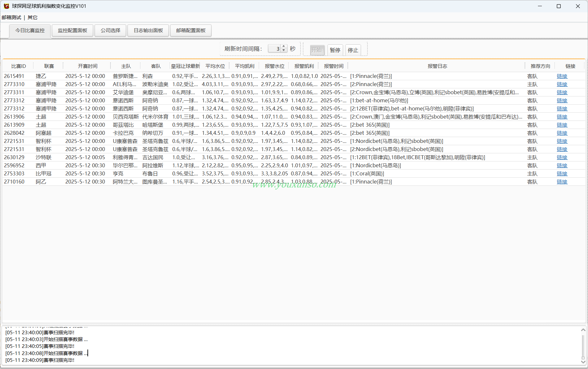The width and height of the screenshot is (588, 369).
Task: Open 链接 for match 2773311
Action: [562, 93]
